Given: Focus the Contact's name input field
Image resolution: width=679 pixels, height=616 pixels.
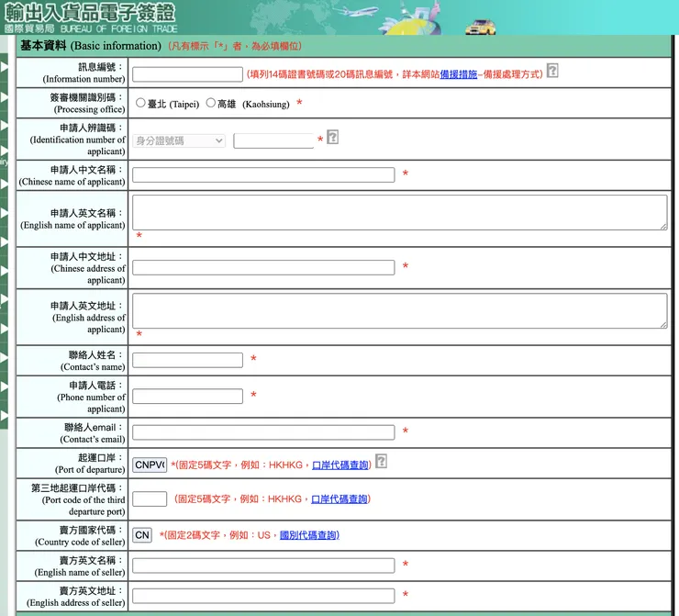Looking at the screenshot, I should (x=187, y=360).
